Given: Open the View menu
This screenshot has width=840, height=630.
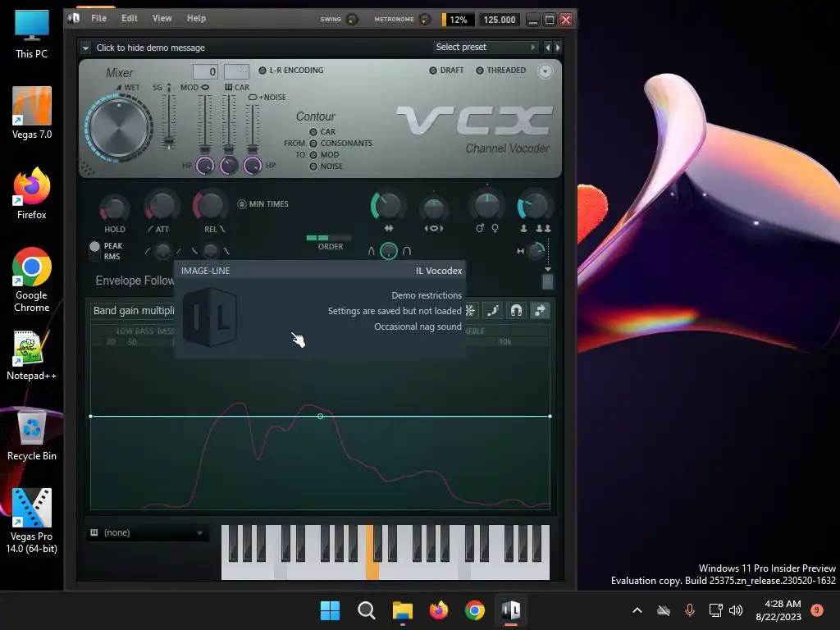Looking at the screenshot, I should click(x=162, y=18).
